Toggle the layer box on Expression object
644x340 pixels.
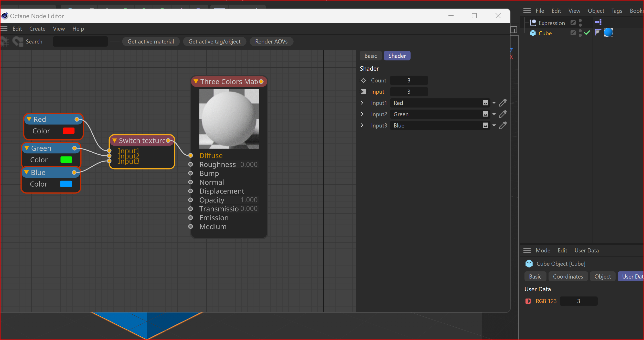573,23
